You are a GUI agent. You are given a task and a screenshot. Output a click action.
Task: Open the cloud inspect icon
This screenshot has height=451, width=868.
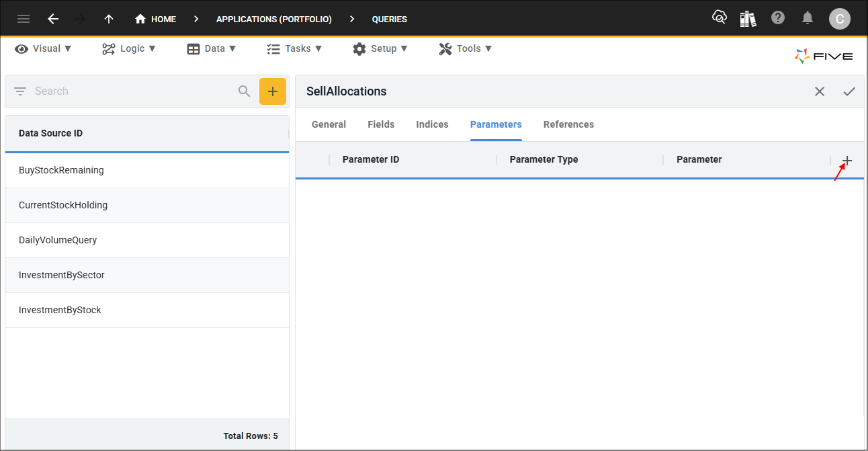(x=720, y=18)
